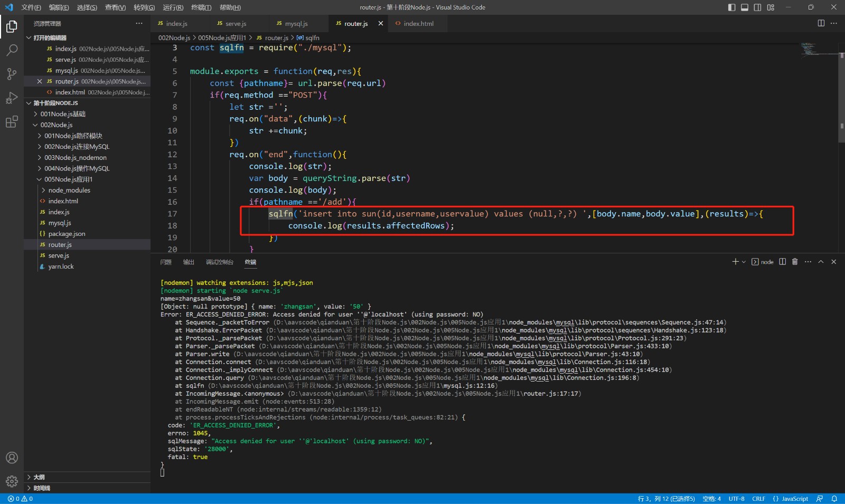Expand the 004Node.js操作MySQL folder
The image size is (845, 504).
pos(87,168)
